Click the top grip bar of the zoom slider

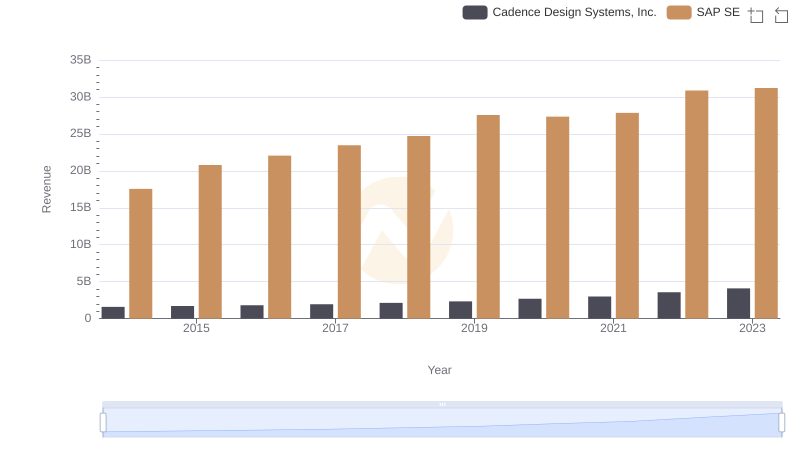(x=442, y=404)
